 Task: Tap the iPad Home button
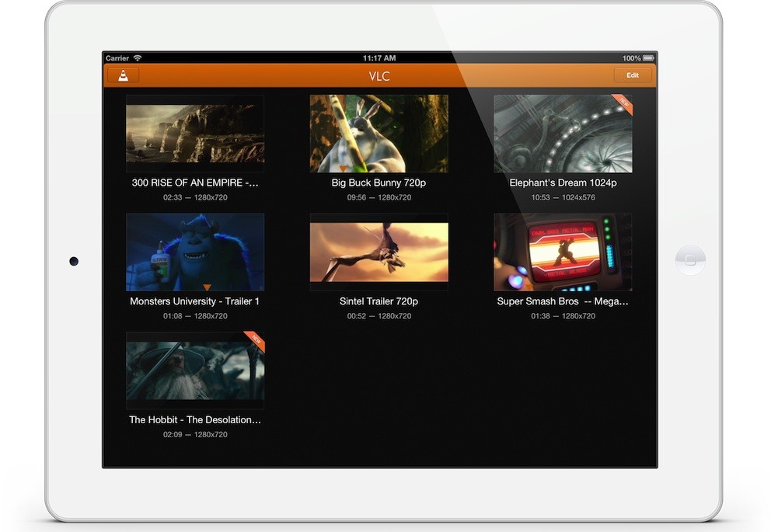coord(690,260)
